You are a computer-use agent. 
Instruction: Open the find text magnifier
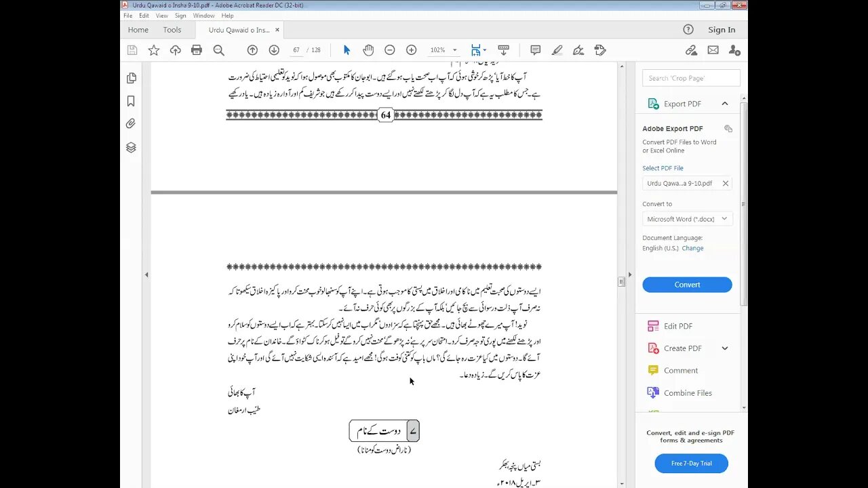[218, 50]
